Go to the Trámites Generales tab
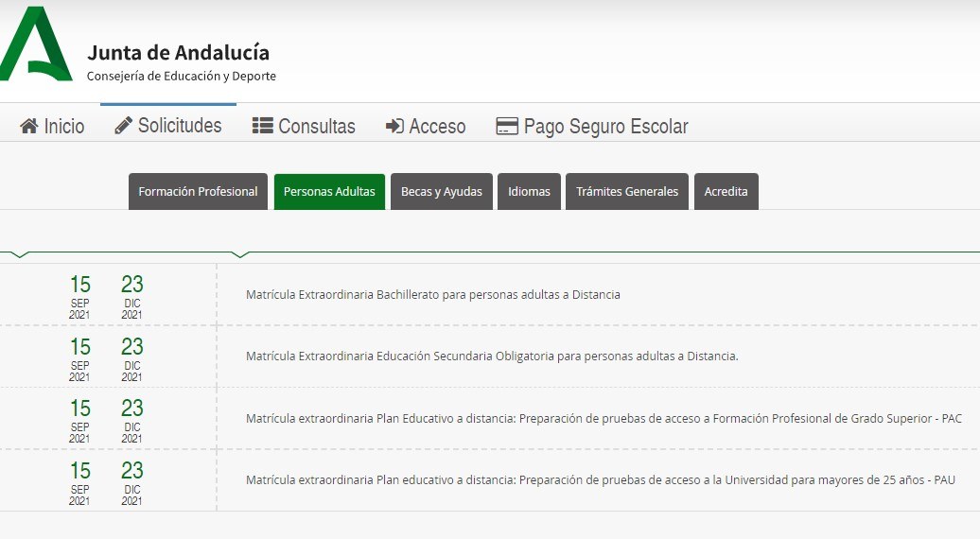 627,191
